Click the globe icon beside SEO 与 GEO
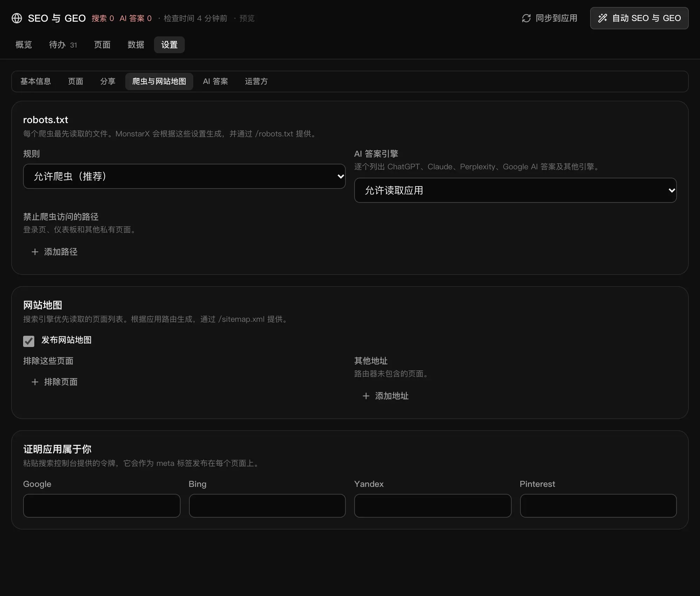The height and width of the screenshot is (596, 700). point(17,18)
